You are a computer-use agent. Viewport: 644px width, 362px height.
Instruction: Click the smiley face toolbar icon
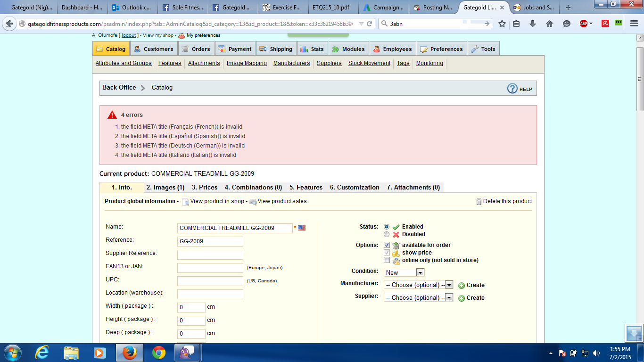(x=567, y=24)
